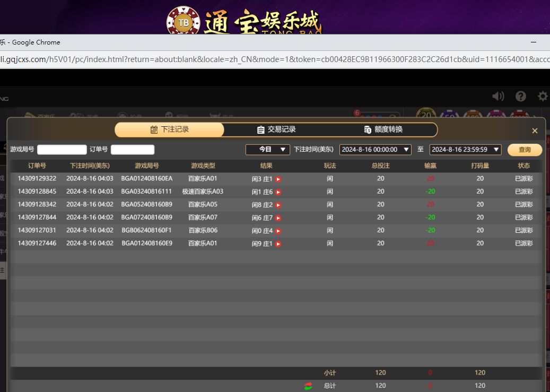Open the end time dropdown 2024-8-16 23:59:59
This screenshot has width=550, height=392.
pyautogui.click(x=465, y=150)
